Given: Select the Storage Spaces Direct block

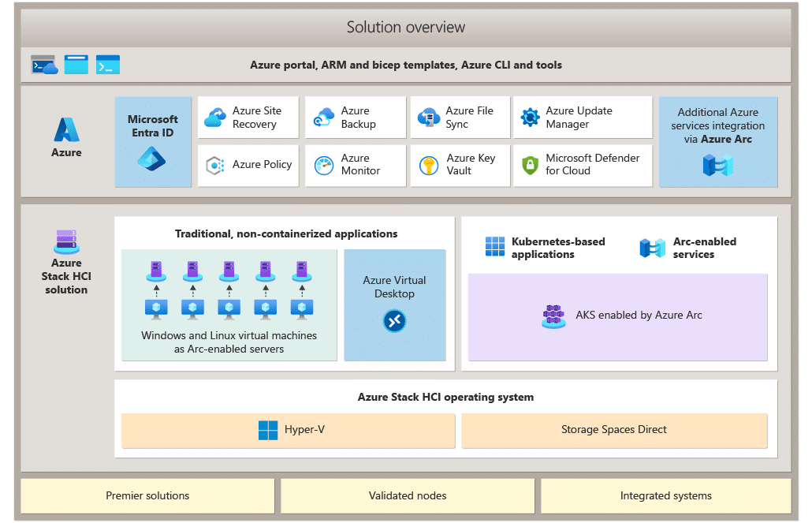Looking at the screenshot, I should pos(614,430).
